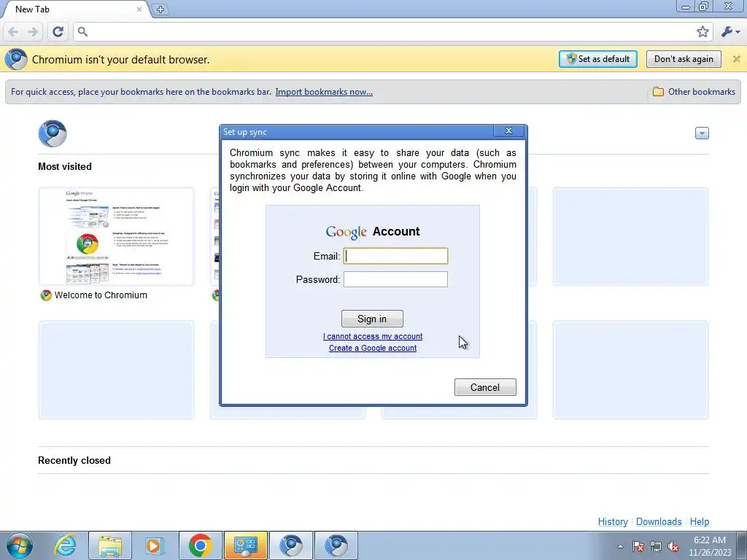Open a new tab with the plus button
The image size is (747, 560).
point(160,9)
